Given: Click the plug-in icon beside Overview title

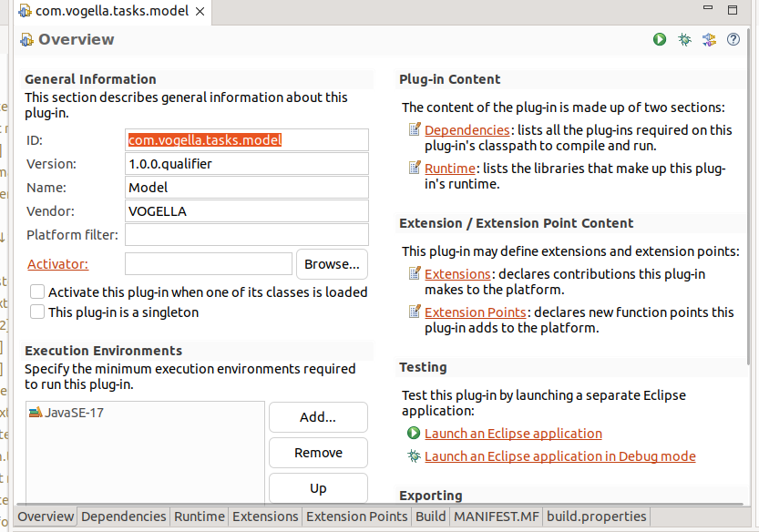Looking at the screenshot, I should [x=26, y=39].
